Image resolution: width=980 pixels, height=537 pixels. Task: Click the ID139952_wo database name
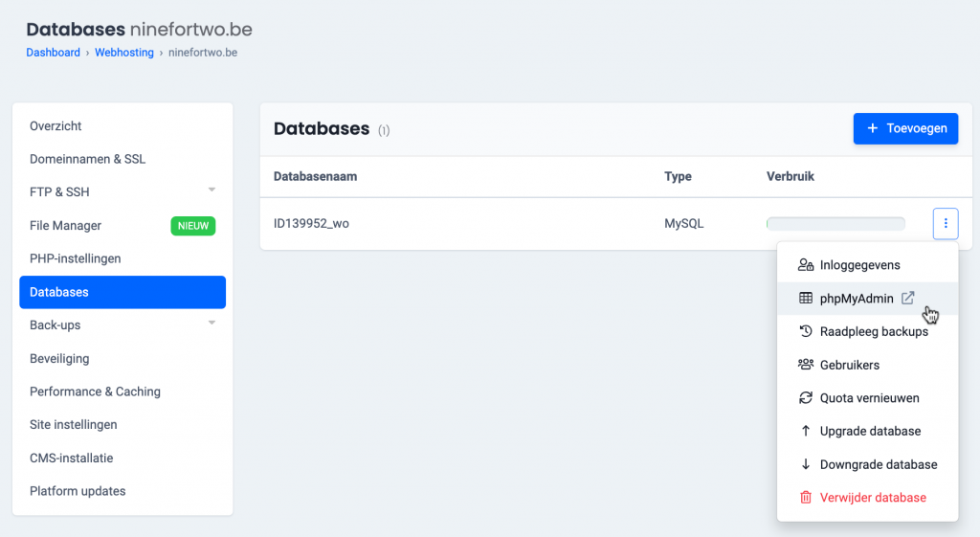[311, 224]
